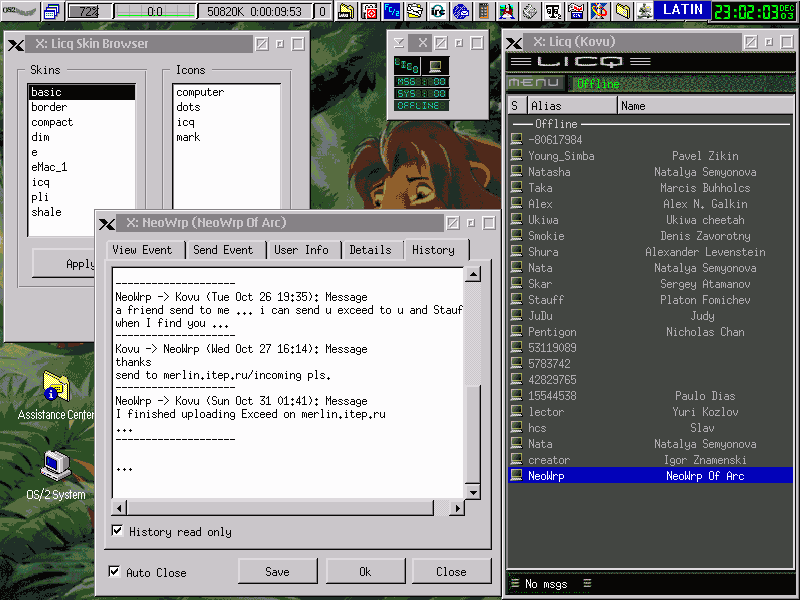
Task: Click the computer icon in the Licq dock applet
Action: (x=435, y=66)
